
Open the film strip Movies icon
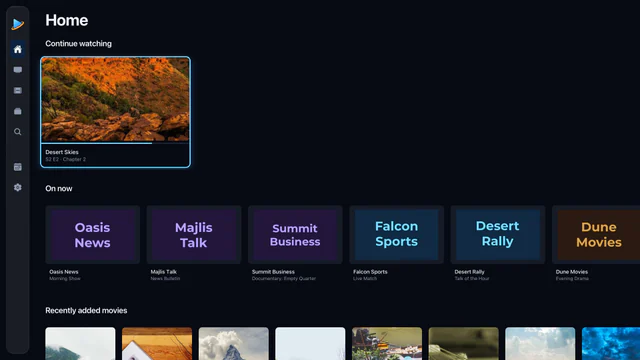pyautogui.click(x=18, y=91)
